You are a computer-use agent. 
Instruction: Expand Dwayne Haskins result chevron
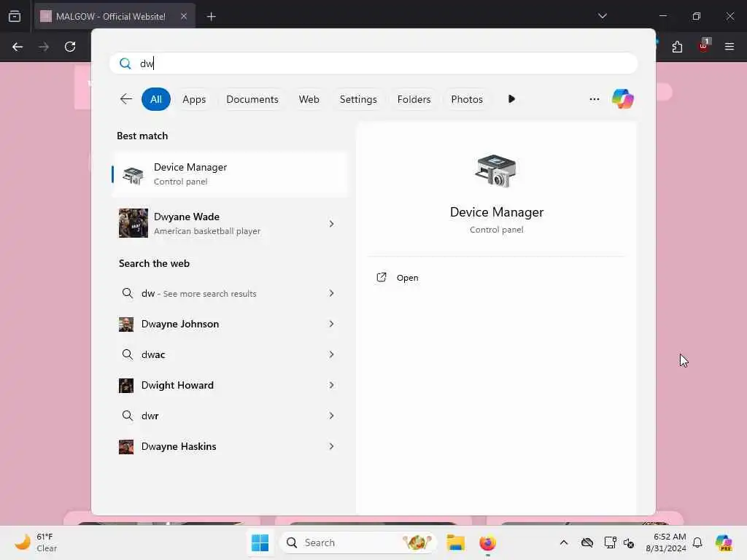coord(332,446)
